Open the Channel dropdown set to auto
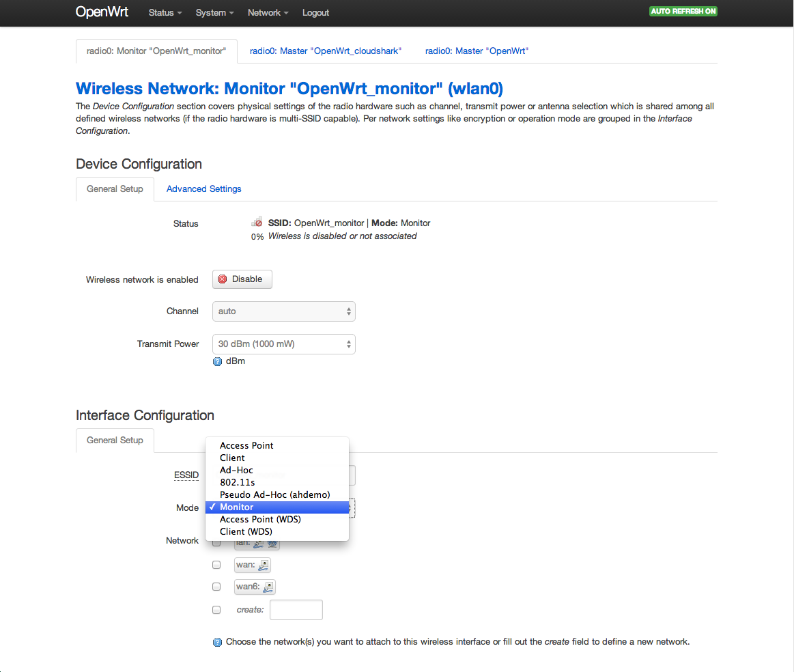This screenshot has width=794, height=672. pos(283,311)
